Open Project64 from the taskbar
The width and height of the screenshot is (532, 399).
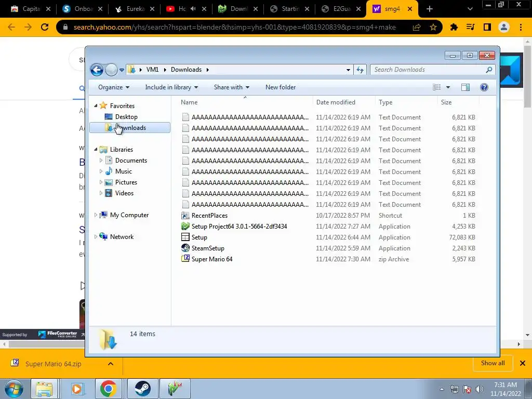pos(175,389)
